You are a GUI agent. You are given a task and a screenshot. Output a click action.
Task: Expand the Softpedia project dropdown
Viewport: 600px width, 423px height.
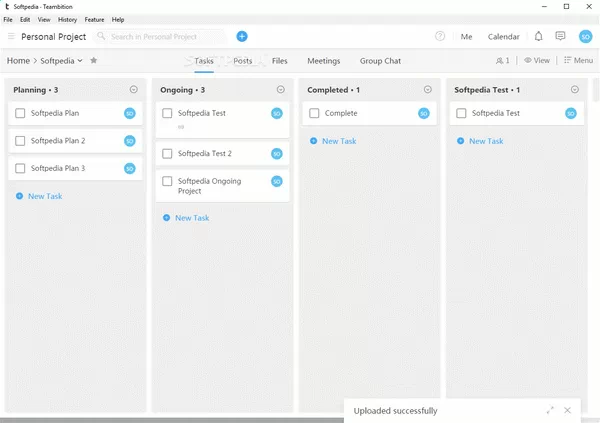click(80, 61)
